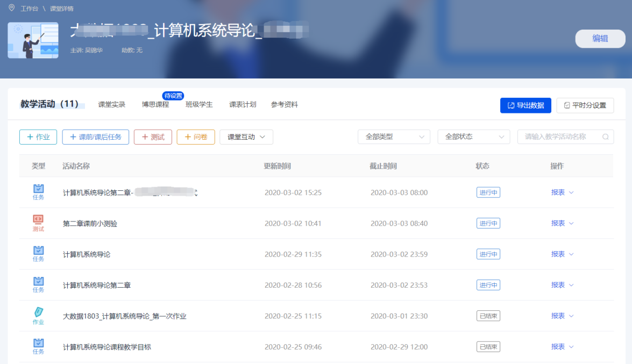Viewport: 632px width, 364px height.
Task: Click the activity name search input field
Action: [x=559, y=137]
